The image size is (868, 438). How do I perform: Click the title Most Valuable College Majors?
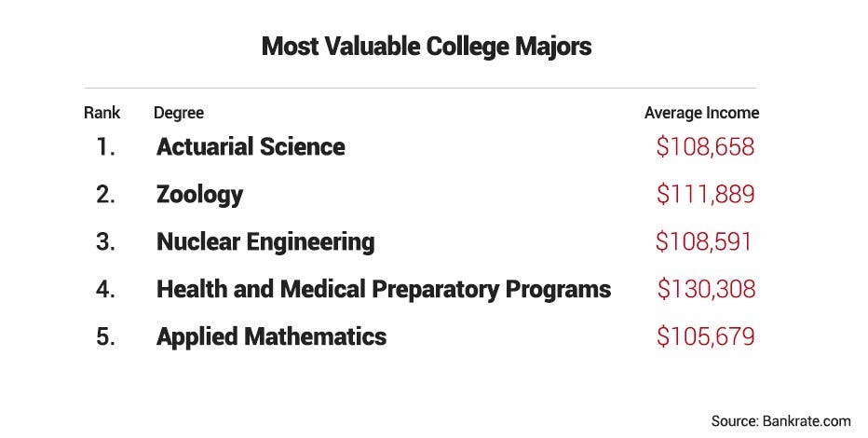click(x=427, y=47)
